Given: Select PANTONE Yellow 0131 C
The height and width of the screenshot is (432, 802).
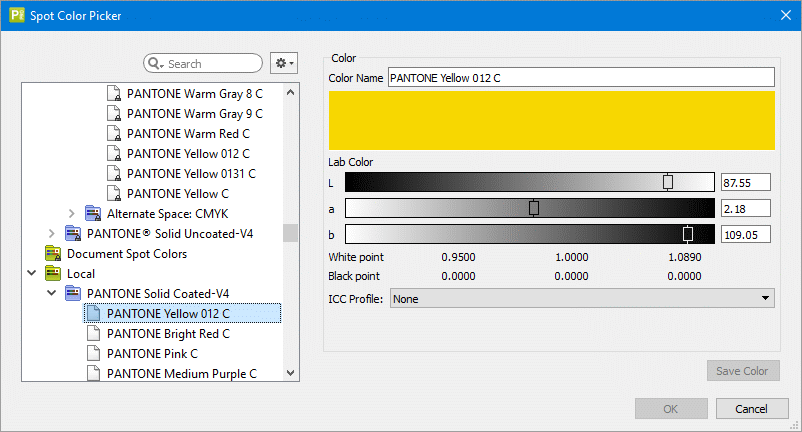Looking at the screenshot, I should 191,173.
